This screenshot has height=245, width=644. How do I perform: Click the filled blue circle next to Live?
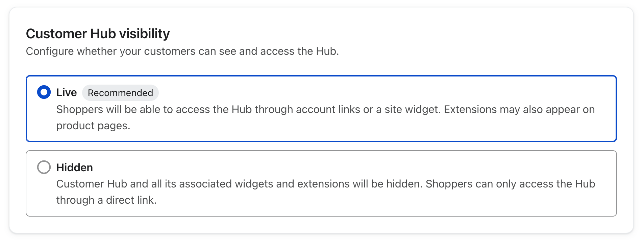click(44, 92)
